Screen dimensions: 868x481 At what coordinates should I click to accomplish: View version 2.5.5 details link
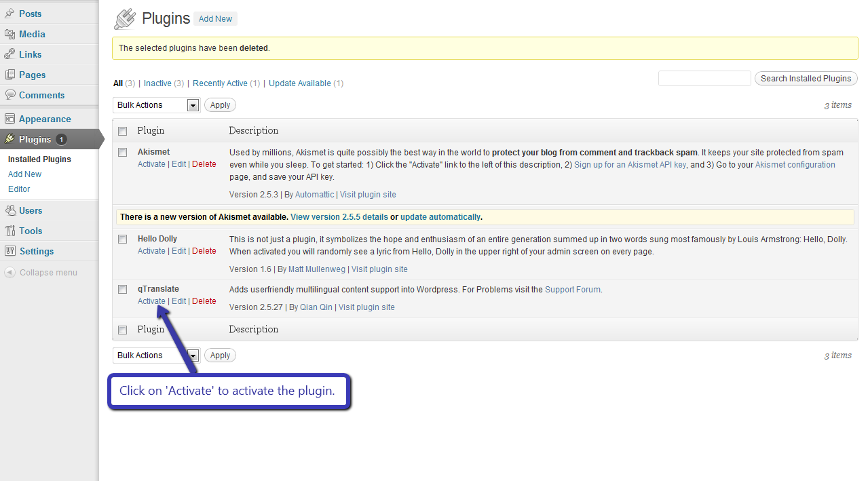[339, 217]
